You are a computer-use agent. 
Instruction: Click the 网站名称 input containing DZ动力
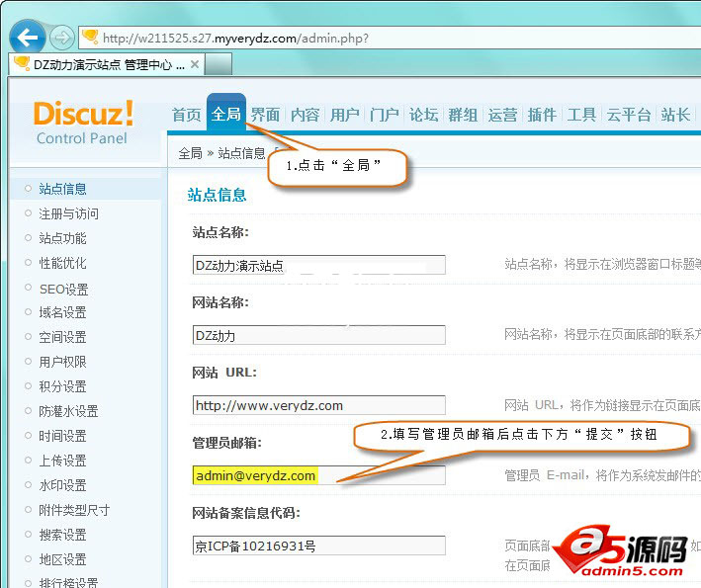318,335
